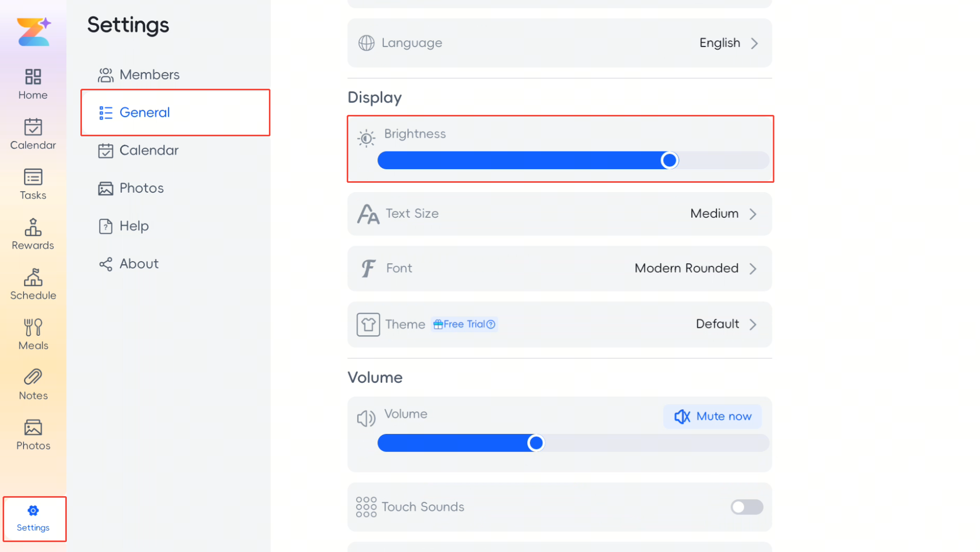Image resolution: width=980 pixels, height=552 pixels.
Task: Open the Notes paperclip icon
Action: coord(33,377)
